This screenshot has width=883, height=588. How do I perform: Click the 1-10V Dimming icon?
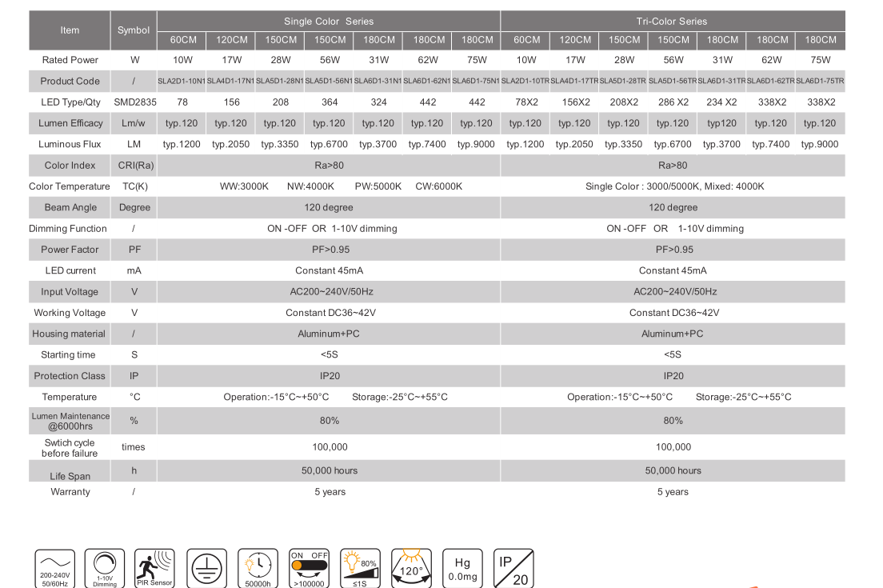[105, 569]
